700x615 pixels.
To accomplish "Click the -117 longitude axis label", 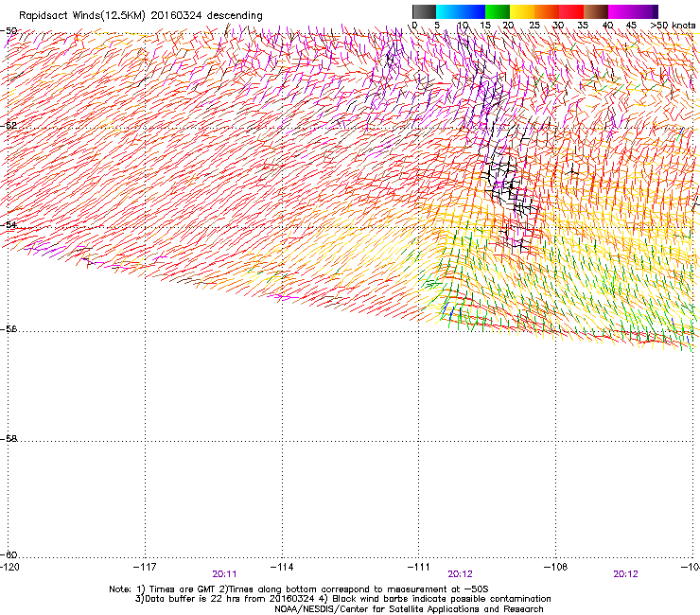I will [145, 567].
